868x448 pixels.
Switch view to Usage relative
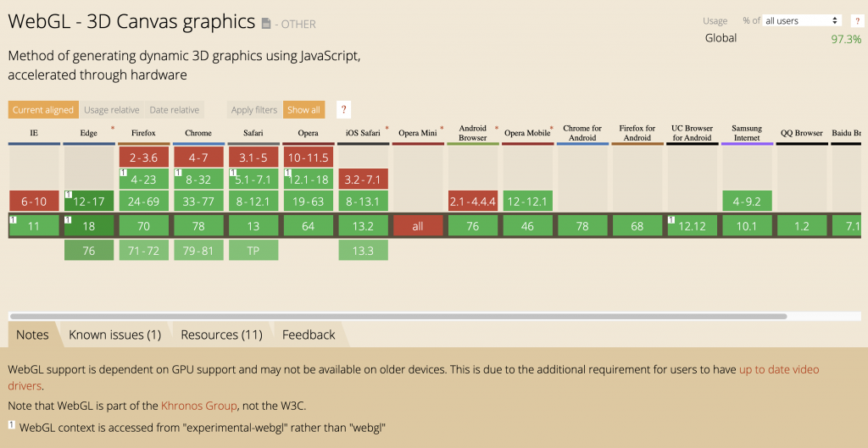tap(112, 109)
